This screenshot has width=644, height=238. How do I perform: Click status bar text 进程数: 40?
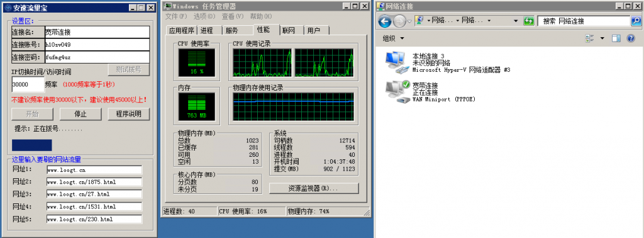(179, 212)
